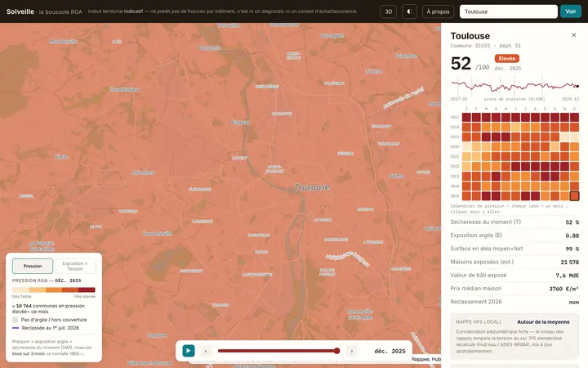Image resolution: width=588 pixels, height=368 pixels.
Task: Click the Launaguet label on map
Action: coord(332,35)
